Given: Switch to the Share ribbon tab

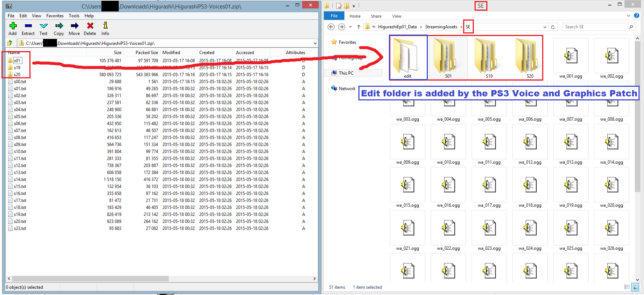Looking at the screenshot, I should click(x=376, y=16).
